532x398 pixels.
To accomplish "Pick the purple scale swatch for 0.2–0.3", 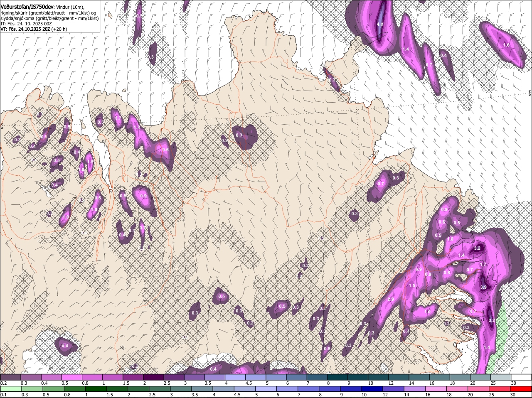I will [10, 377].
